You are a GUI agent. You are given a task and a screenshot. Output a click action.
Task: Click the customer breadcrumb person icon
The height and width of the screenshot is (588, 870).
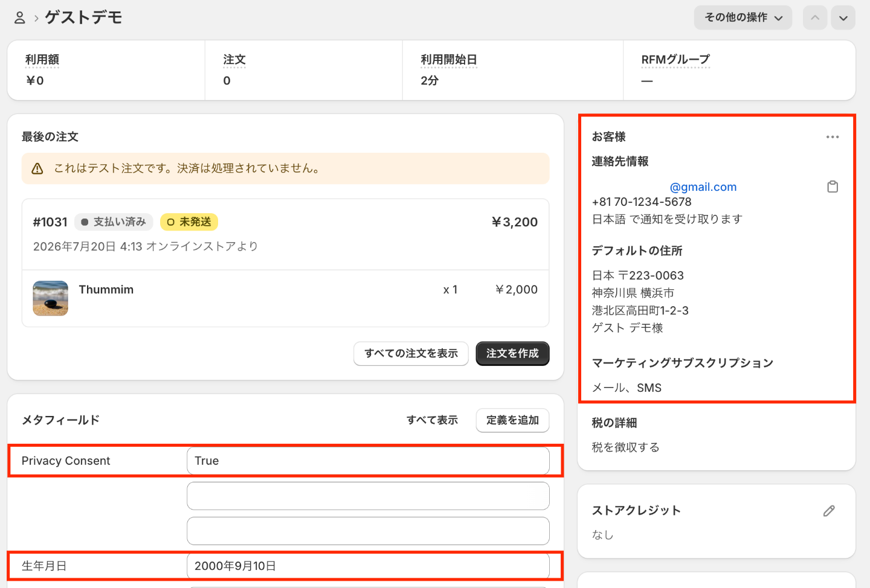coord(20,18)
